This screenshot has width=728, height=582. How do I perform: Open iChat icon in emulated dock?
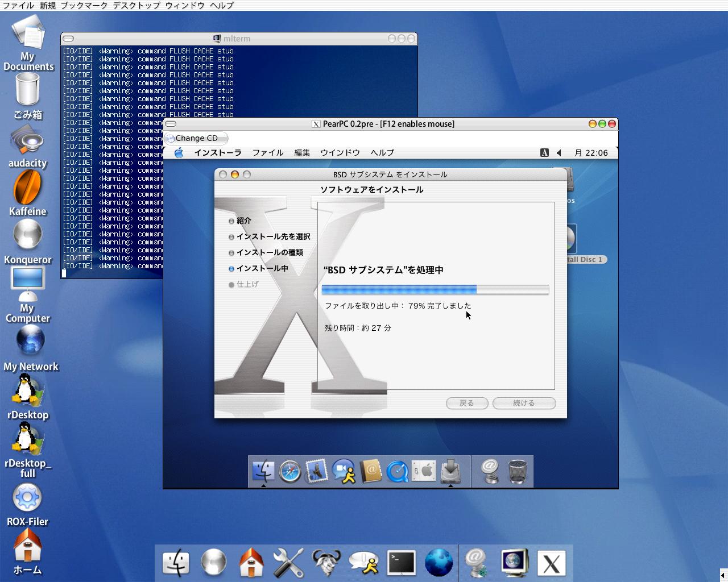pyautogui.click(x=344, y=471)
